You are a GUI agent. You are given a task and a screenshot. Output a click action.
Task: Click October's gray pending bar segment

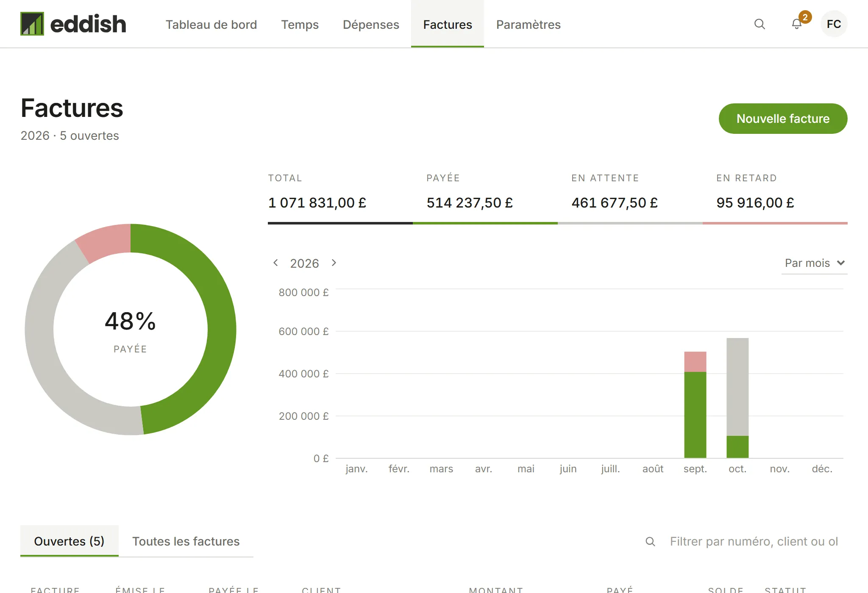point(737,387)
